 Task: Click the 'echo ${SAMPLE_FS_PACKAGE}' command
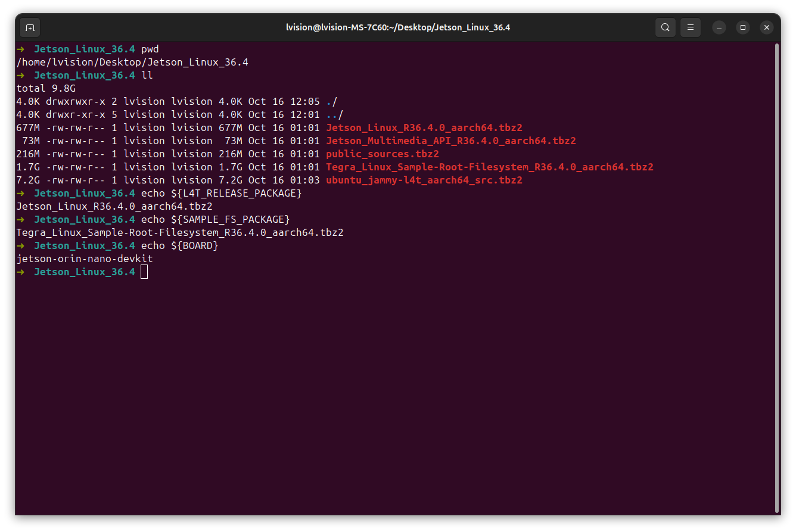tap(216, 219)
